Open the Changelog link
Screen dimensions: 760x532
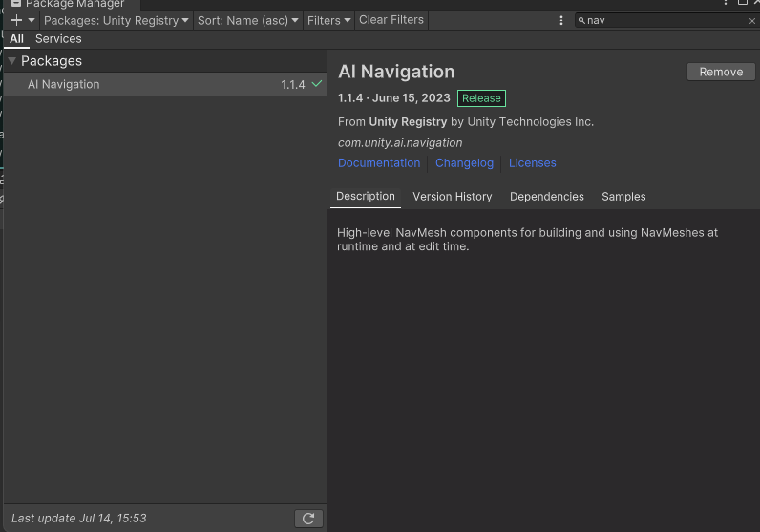[x=464, y=163]
